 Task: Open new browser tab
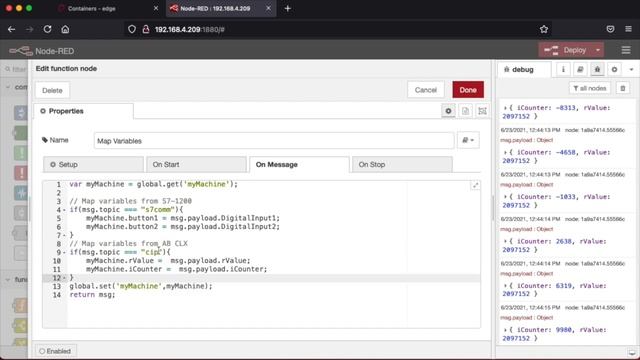287,8
